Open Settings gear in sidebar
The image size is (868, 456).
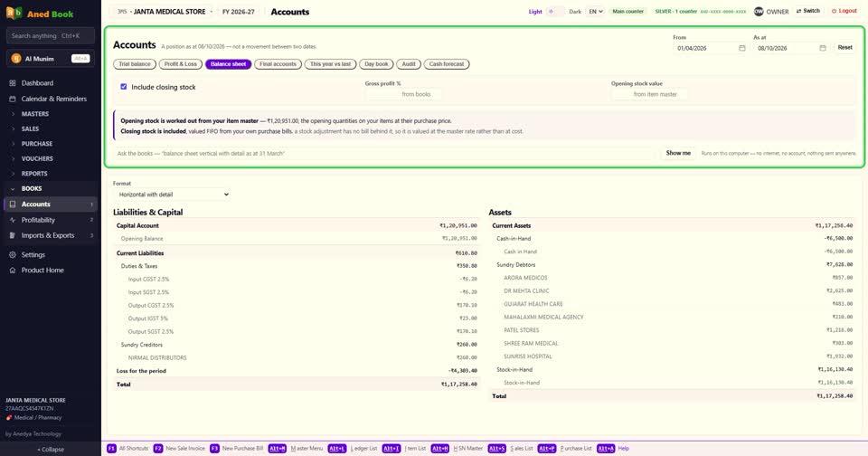point(12,255)
